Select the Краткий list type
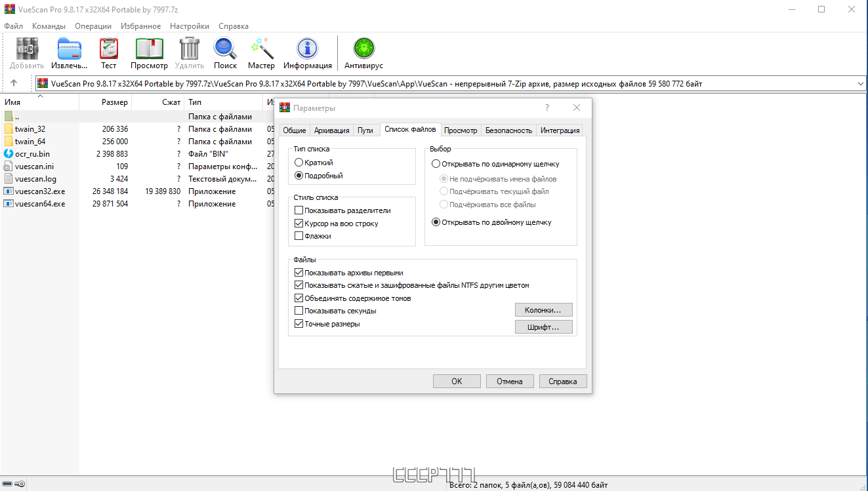This screenshot has height=491, width=868. click(299, 163)
